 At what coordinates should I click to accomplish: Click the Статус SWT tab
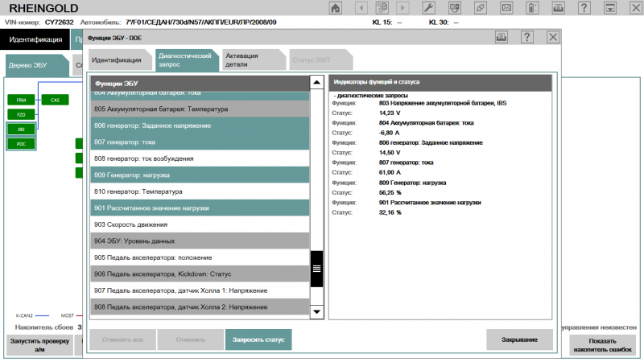(x=320, y=60)
